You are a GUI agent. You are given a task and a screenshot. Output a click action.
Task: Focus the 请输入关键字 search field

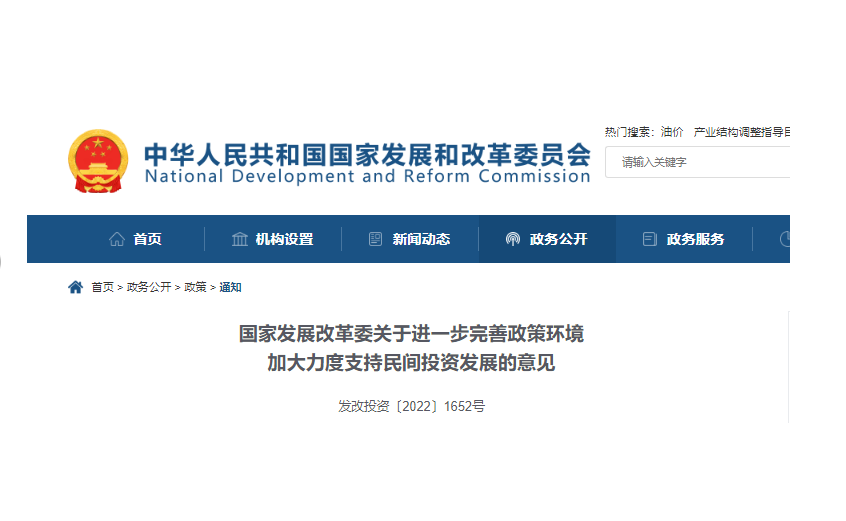[x=698, y=162]
